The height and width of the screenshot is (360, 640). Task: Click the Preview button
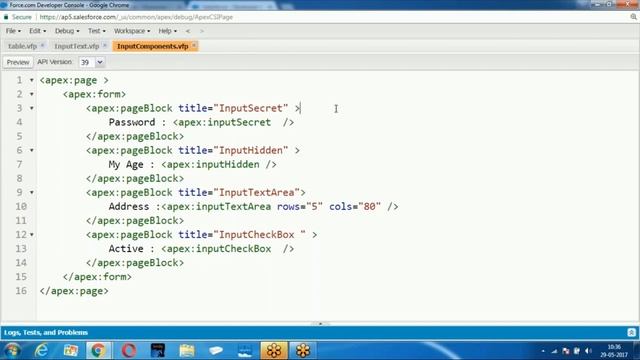tap(18, 62)
